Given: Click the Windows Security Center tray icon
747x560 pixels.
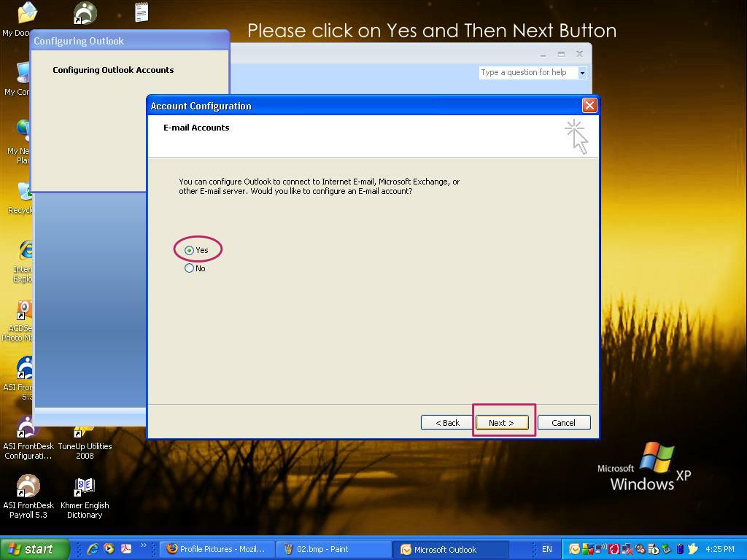Looking at the screenshot, I should pos(588,549).
